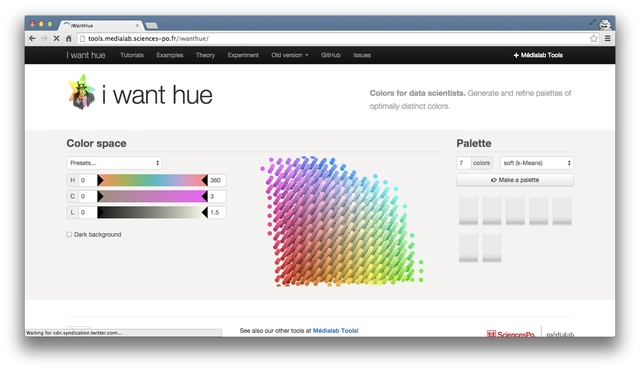Open the Tutorials nav item
640x371 pixels.
tap(132, 55)
